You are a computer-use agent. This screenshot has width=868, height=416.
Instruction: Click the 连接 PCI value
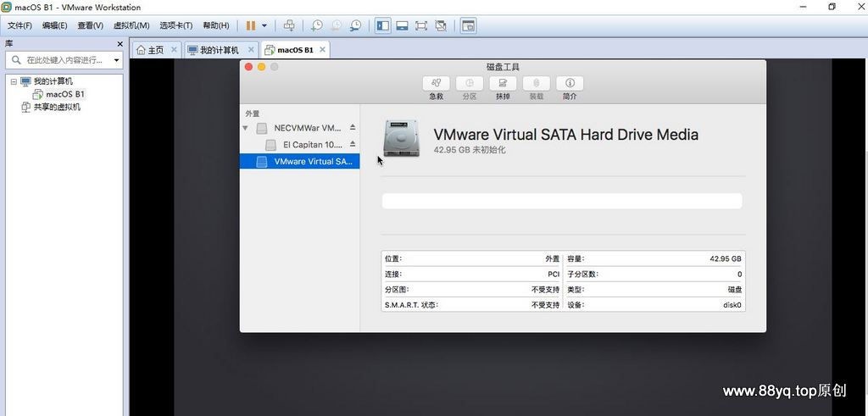tap(554, 274)
